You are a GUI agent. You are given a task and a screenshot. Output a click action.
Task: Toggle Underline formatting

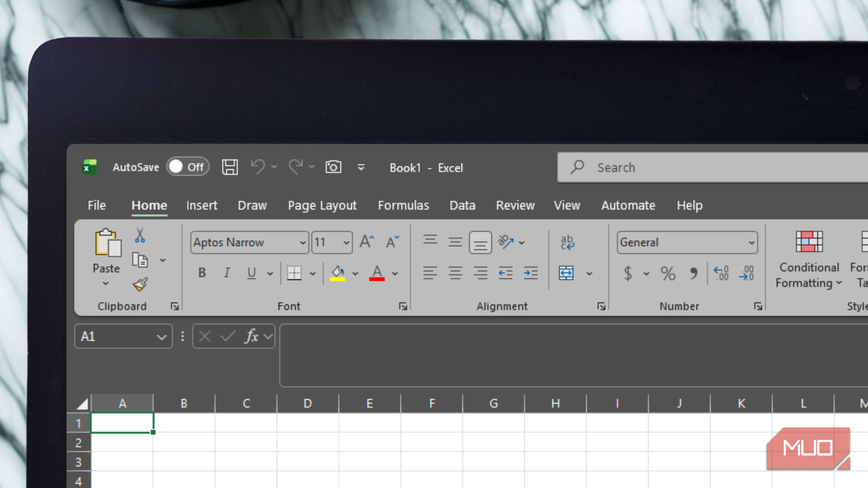point(251,273)
